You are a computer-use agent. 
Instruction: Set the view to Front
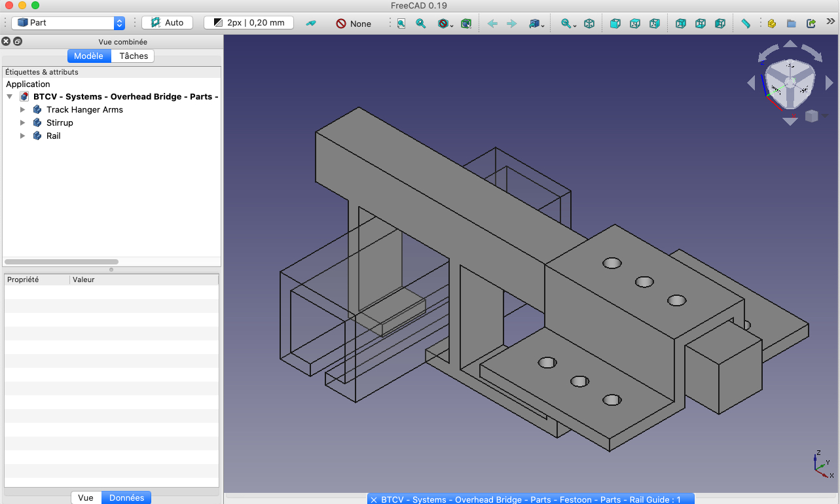(615, 24)
